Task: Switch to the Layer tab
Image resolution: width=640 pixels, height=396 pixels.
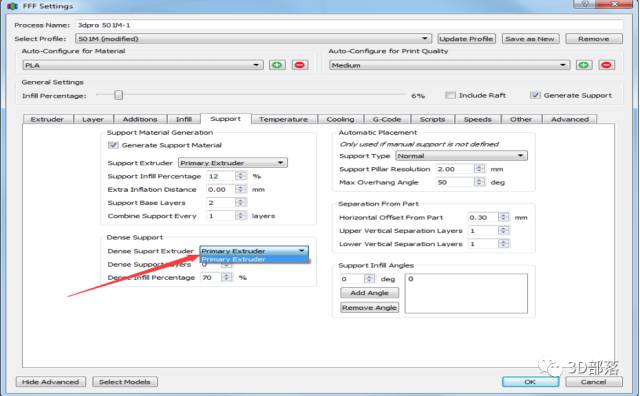Action: 93,119
